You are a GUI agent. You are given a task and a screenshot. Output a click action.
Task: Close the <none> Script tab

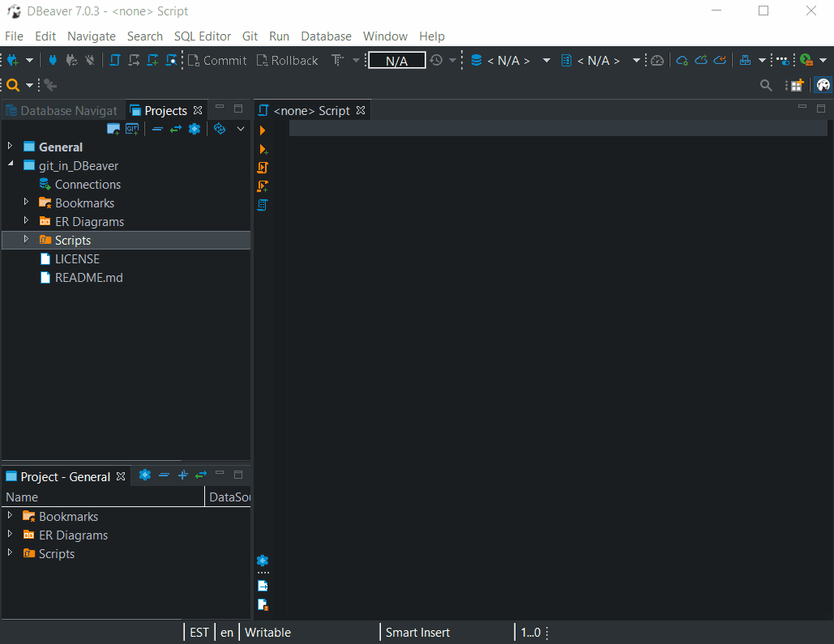coord(361,110)
